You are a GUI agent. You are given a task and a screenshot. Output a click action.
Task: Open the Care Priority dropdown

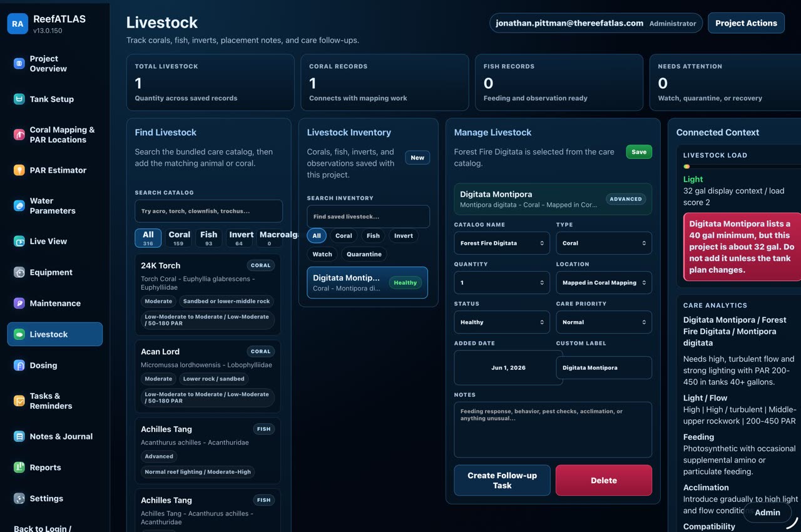pyautogui.click(x=604, y=322)
